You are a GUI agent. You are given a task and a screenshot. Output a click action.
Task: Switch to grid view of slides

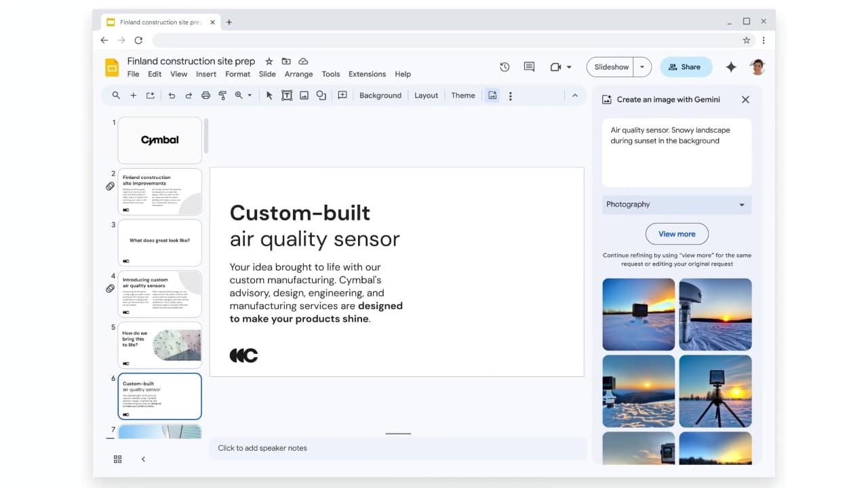118,459
